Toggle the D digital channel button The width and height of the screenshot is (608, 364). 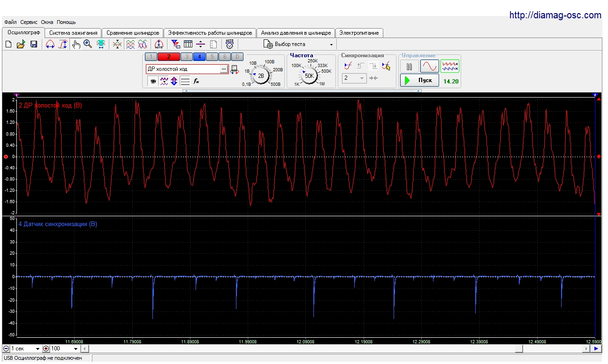tap(237, 57)
